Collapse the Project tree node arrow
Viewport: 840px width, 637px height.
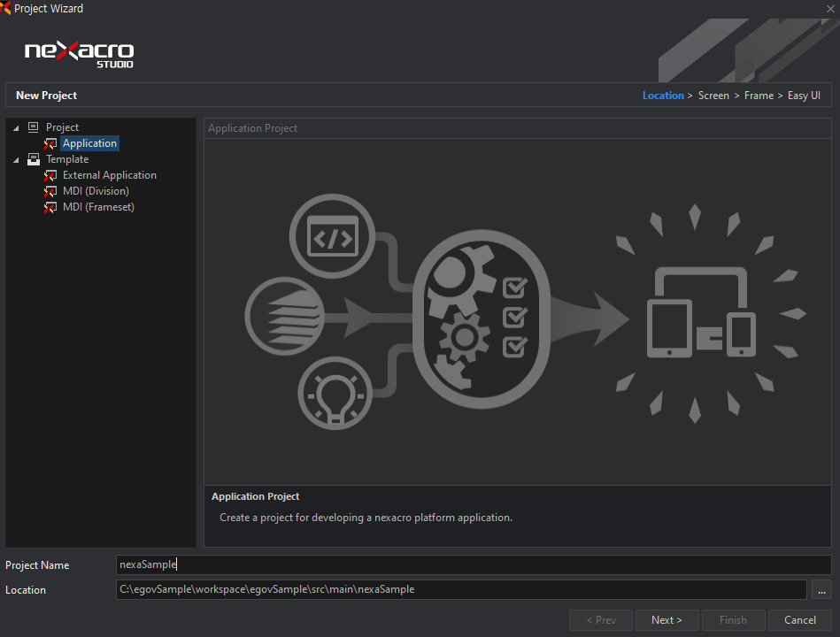pos(16,128)
